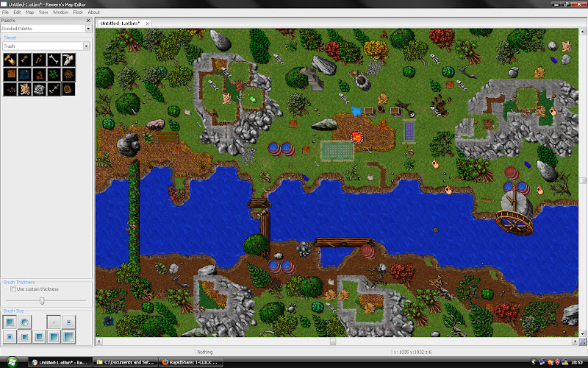Select the Untitled-1.otbm tab
This screenshot has height=368, width=588.
[x=120, y=24]
